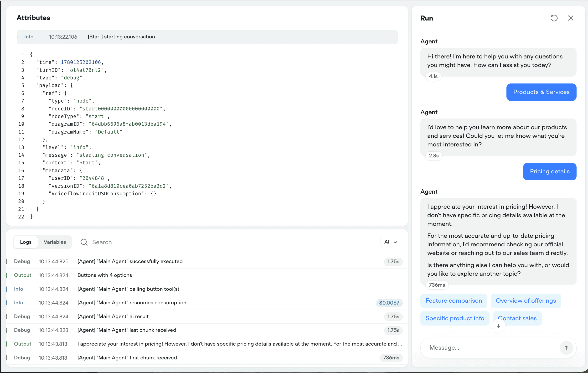Click the diagramID value in the JSON
This screenshot has width=588, height=373.
[x=129, y=124]
